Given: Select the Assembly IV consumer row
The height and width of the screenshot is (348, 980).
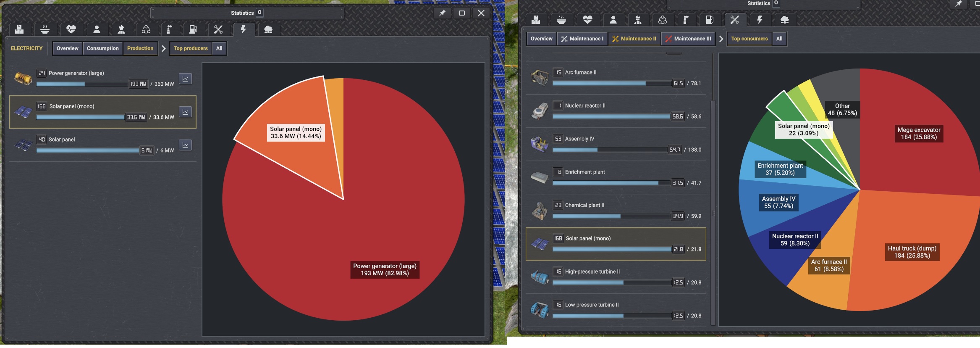Looking at the screenshot, I should 616,144.
